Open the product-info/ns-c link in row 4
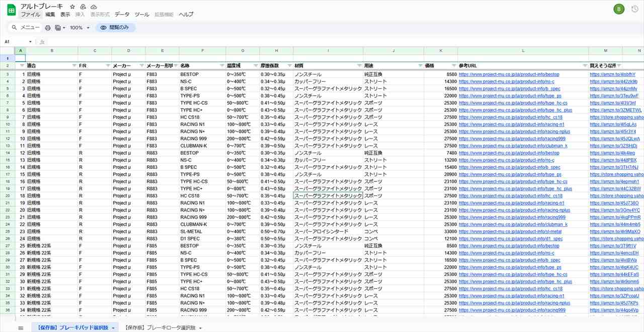Image resolution: width=644 pixels, height=332 pixels. tap(507, 82)
